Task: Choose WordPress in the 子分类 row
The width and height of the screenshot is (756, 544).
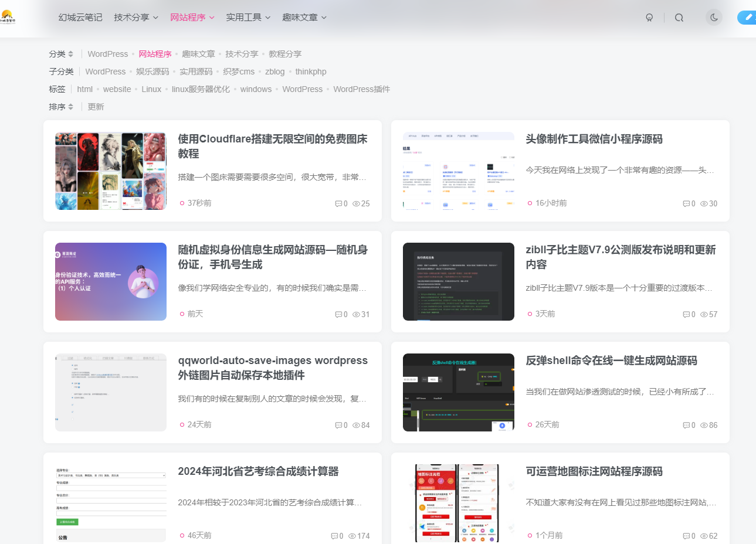Action: pyautogui.click(x=106, y=72)
